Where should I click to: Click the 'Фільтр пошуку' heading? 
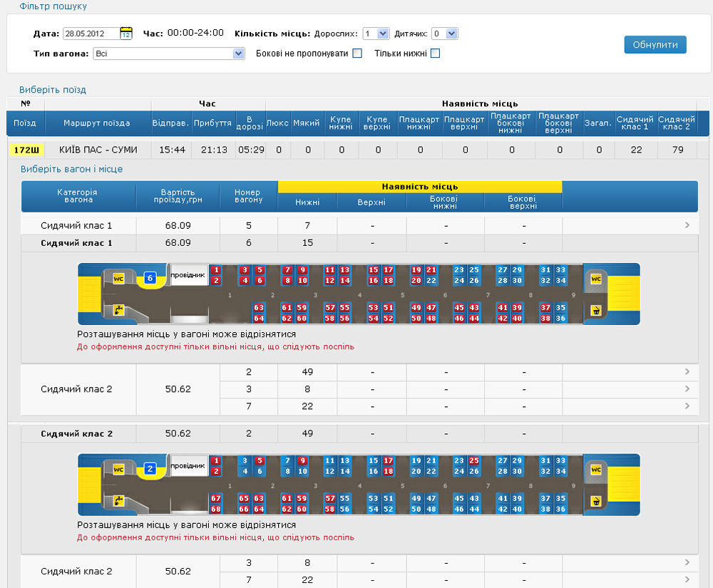click(x=53, y=6)
